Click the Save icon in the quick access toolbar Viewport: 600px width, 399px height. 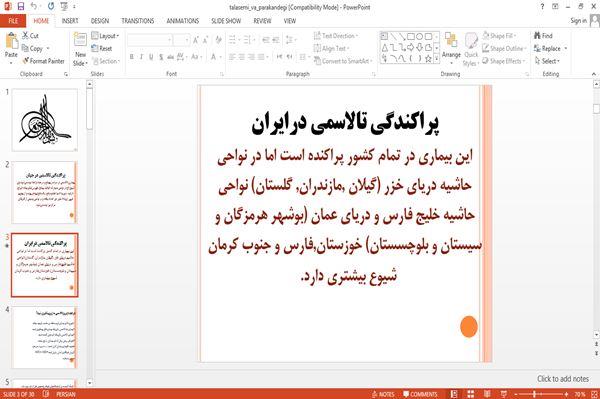21,7
